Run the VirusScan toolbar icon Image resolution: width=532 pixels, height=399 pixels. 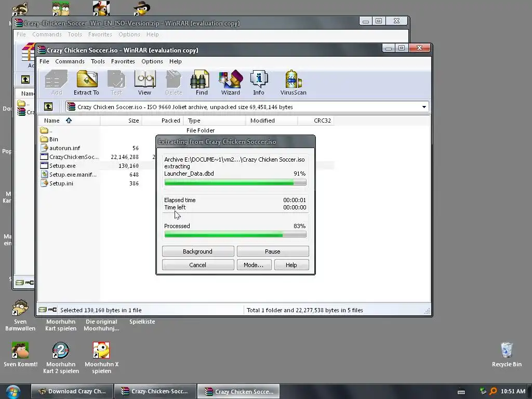(x=293, y=83)
